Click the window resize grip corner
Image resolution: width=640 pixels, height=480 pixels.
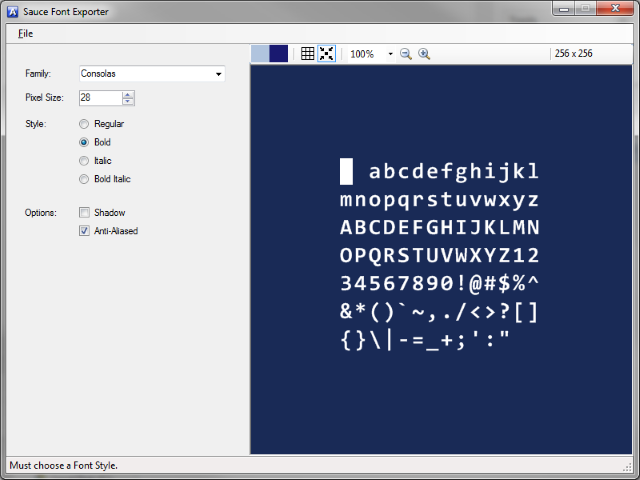coord(627,467)
